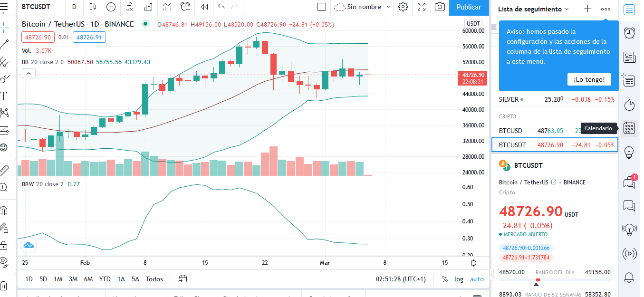Viewport: 644px width, 297px height.
Task: Toggle percentage scale
Action: click(445, 279)
